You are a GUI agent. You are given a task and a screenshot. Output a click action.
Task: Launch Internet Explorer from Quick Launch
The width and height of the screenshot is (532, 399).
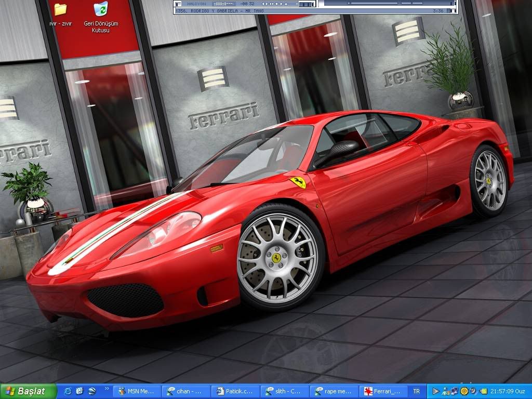point(68,391)
